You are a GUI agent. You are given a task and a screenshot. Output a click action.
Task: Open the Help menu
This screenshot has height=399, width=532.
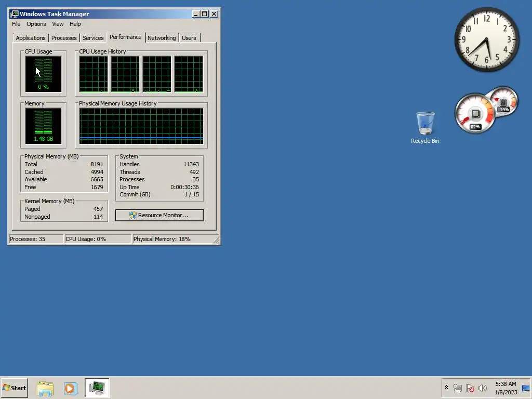pyautogui.click(x=75, y=24)
